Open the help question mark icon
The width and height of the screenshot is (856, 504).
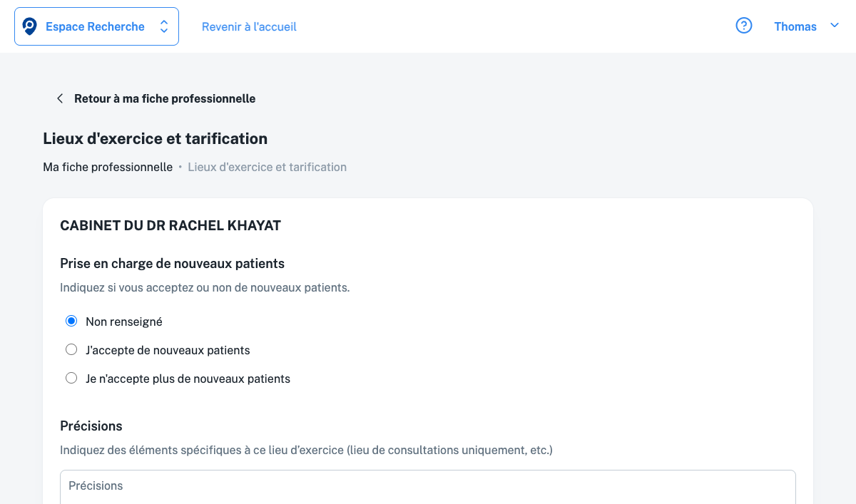point(744,26)
